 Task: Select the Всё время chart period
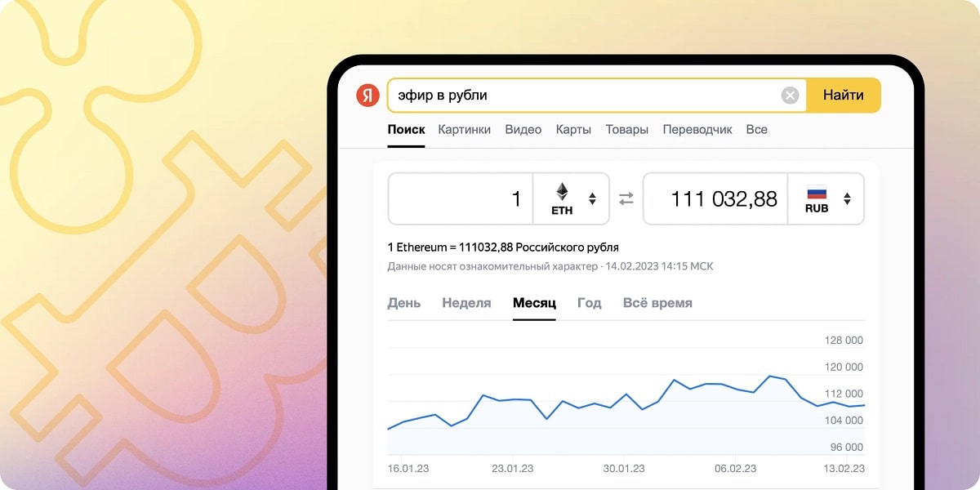click(657, 303)
